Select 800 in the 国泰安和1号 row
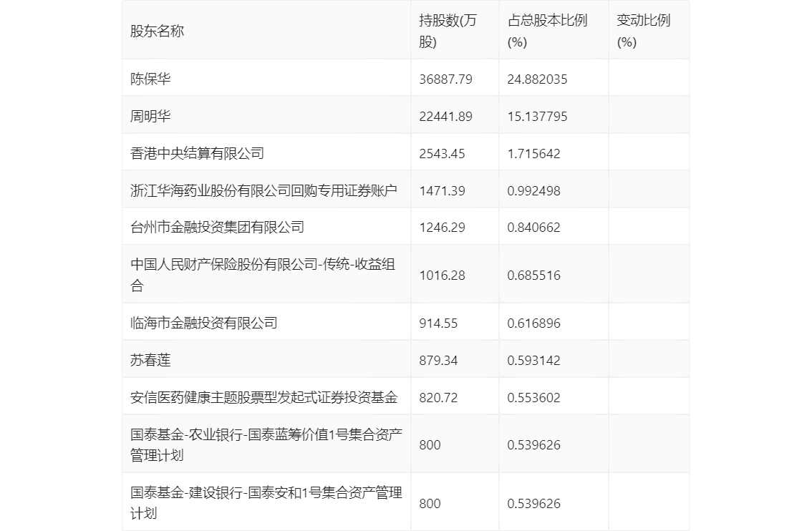This screenshot has height=531, width=812. point(430,504)
